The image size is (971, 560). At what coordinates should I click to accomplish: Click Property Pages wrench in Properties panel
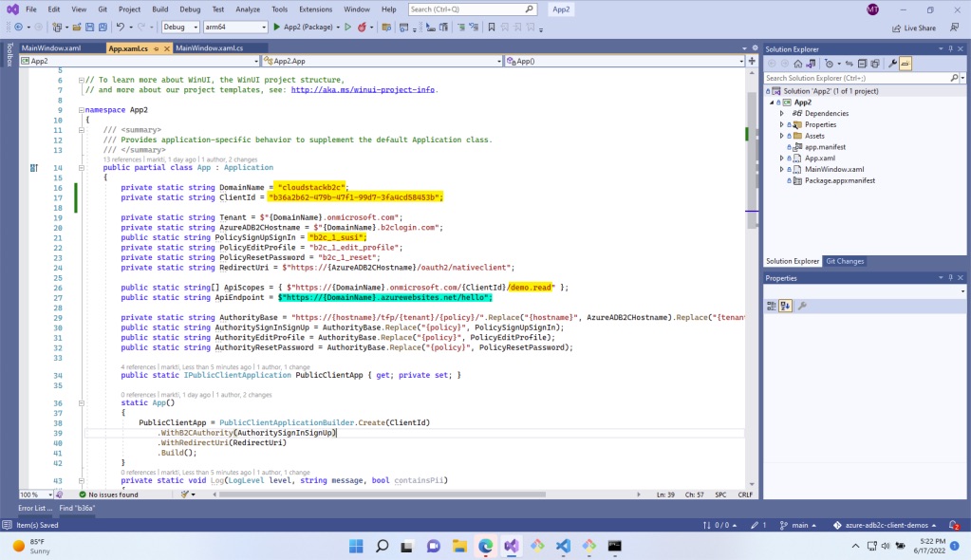[802, 306]
